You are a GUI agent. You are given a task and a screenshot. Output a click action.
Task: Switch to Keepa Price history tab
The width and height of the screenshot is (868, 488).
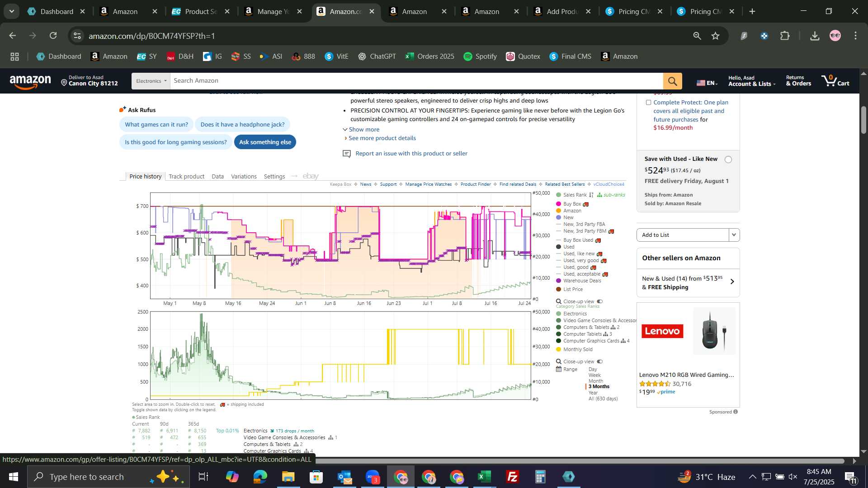[145, 176]
